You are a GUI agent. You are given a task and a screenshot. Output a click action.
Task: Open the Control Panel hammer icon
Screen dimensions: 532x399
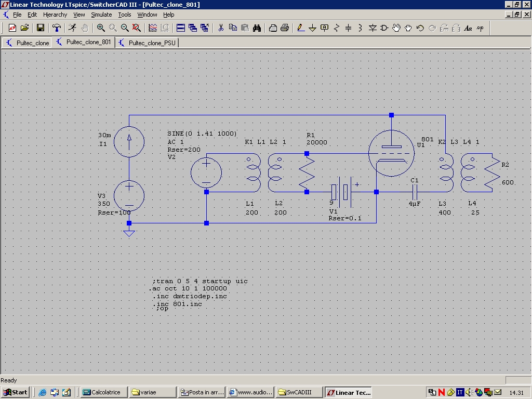tap(56, 28)
